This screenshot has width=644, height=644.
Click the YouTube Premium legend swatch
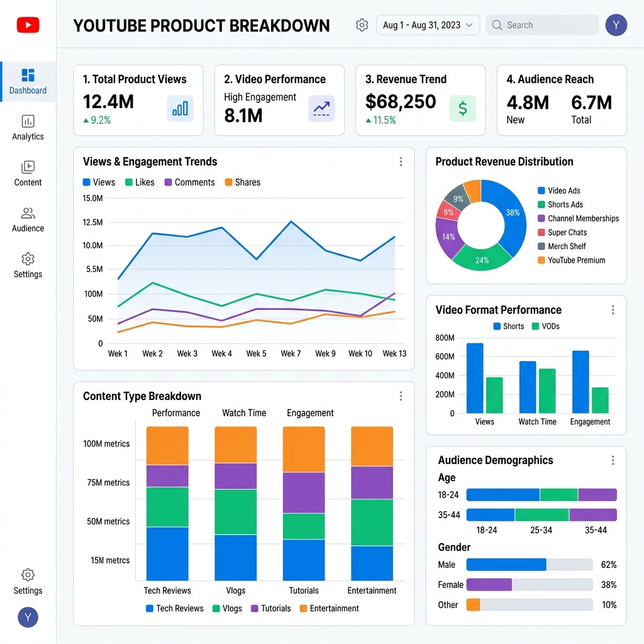click(x=541, y=260)
